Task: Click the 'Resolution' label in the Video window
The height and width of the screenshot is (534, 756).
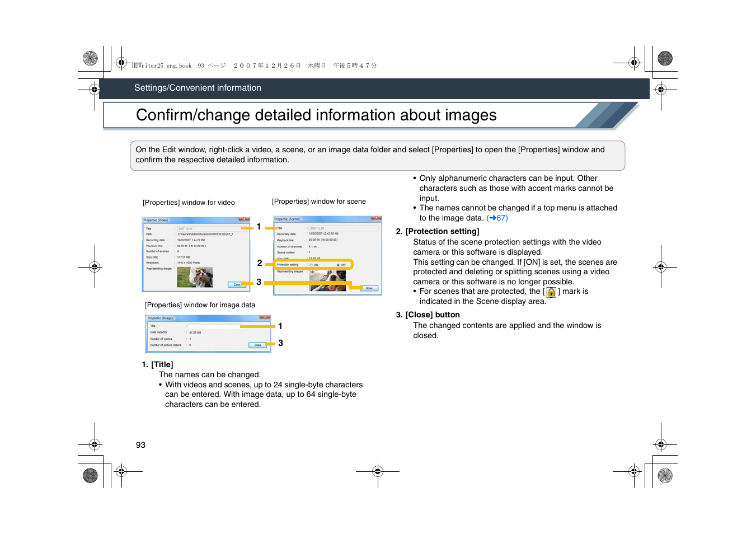Action: pos(153,263)
